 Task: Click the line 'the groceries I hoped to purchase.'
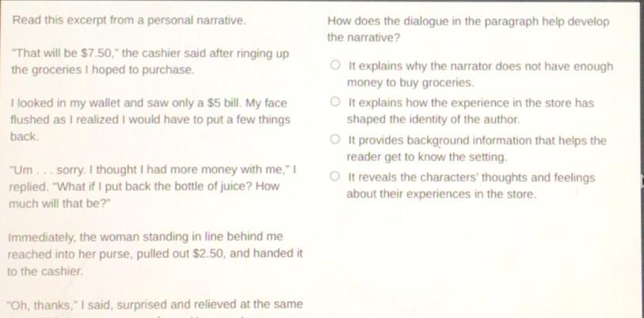tap(103, 70)
